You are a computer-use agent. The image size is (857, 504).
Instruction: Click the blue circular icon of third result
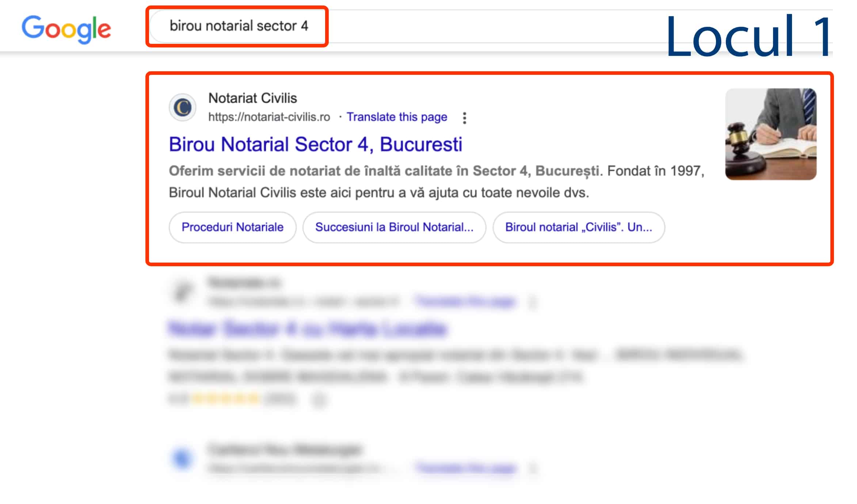pyautogui.click(x=182, y=458)
